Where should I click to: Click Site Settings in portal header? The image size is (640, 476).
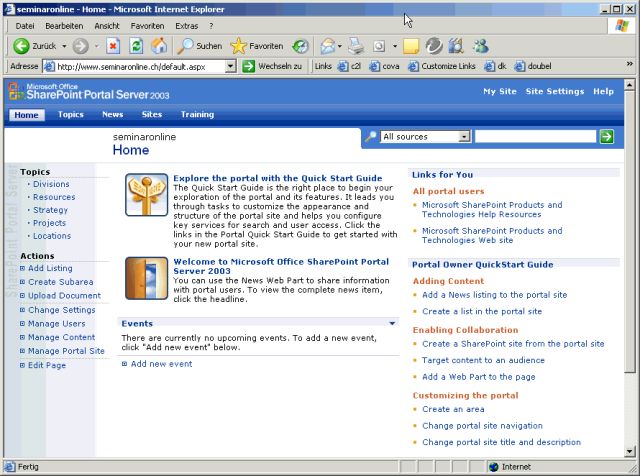554,91
